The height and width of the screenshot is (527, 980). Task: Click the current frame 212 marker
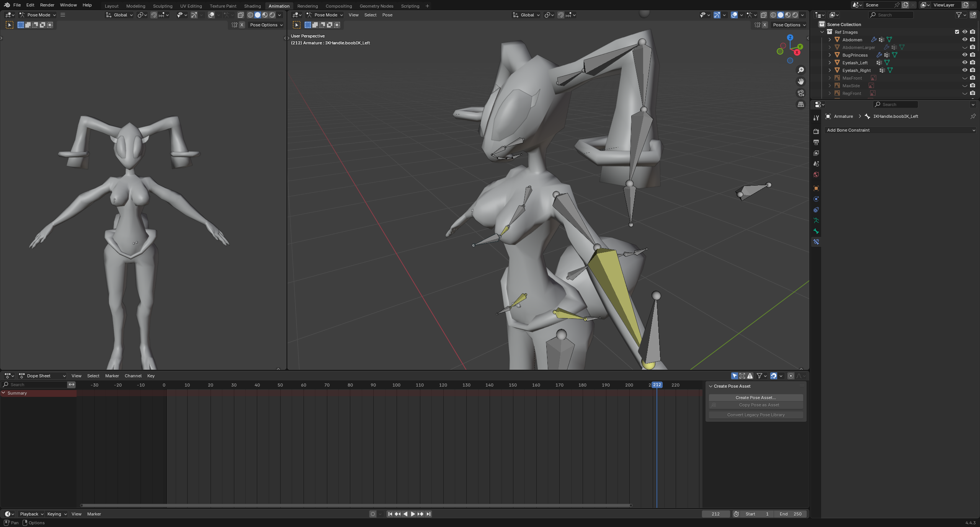pos(657,385)
